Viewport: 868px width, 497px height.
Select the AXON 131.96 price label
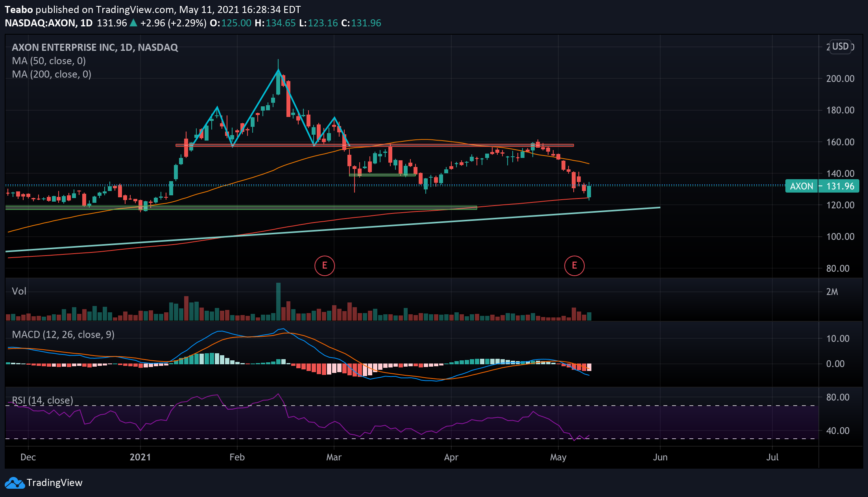[822, 186]
